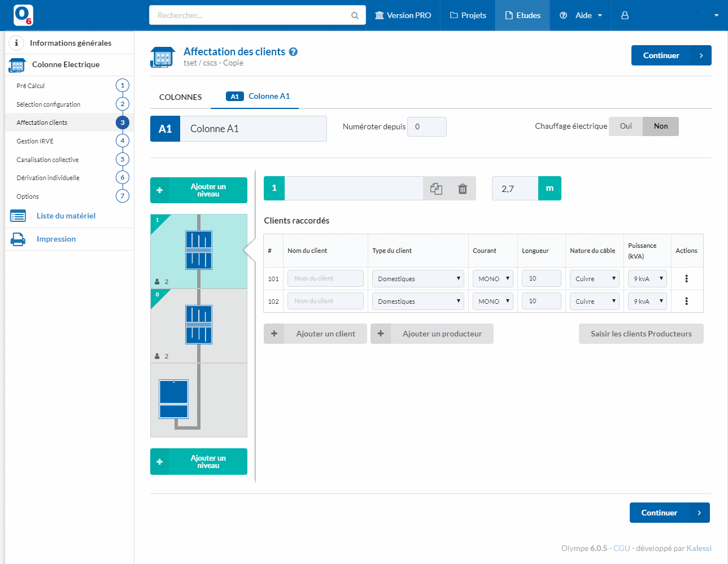The width and height of the screenshot is (728, 564).
Task: Click the search magnifier icon
Action: pos(355,15)
